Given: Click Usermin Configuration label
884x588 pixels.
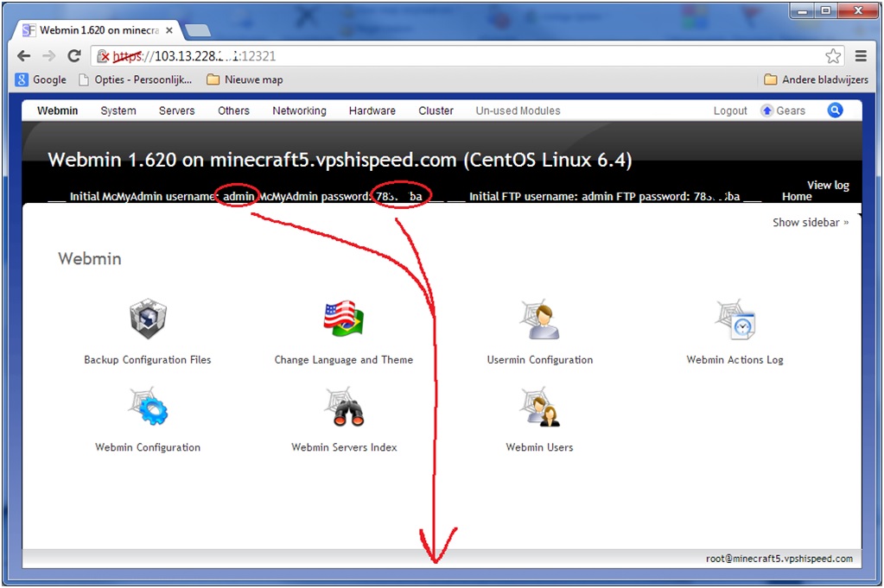Looking at the screenshot, I should click(539, 360).
